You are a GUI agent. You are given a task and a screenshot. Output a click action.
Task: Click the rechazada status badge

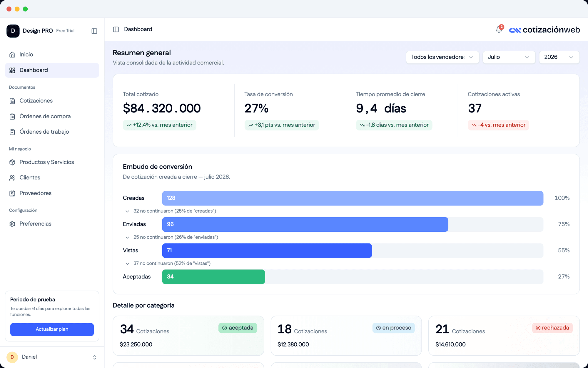click(x=552, y=328)
